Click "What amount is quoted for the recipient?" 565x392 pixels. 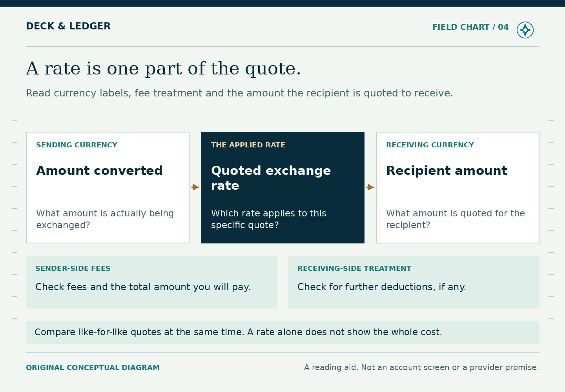click(456, 219)
